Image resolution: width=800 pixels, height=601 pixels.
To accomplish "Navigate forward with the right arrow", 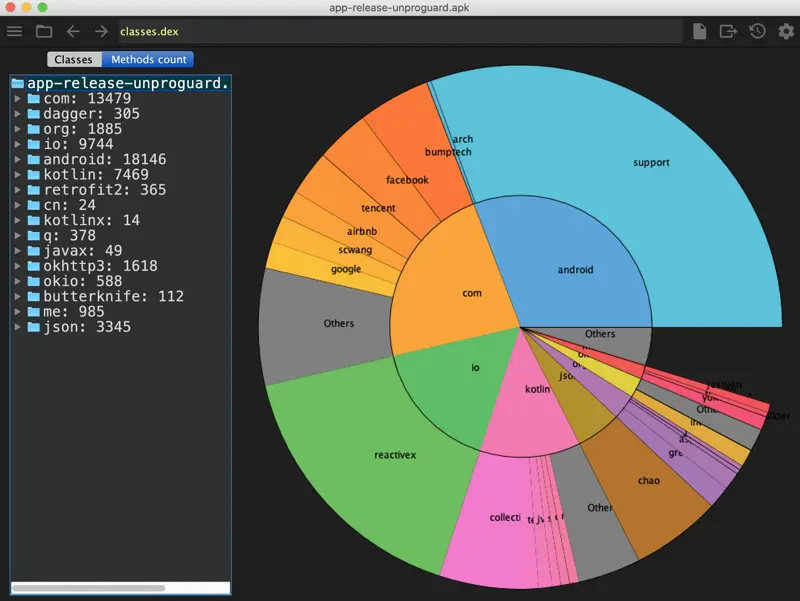I will click(102, 32).
